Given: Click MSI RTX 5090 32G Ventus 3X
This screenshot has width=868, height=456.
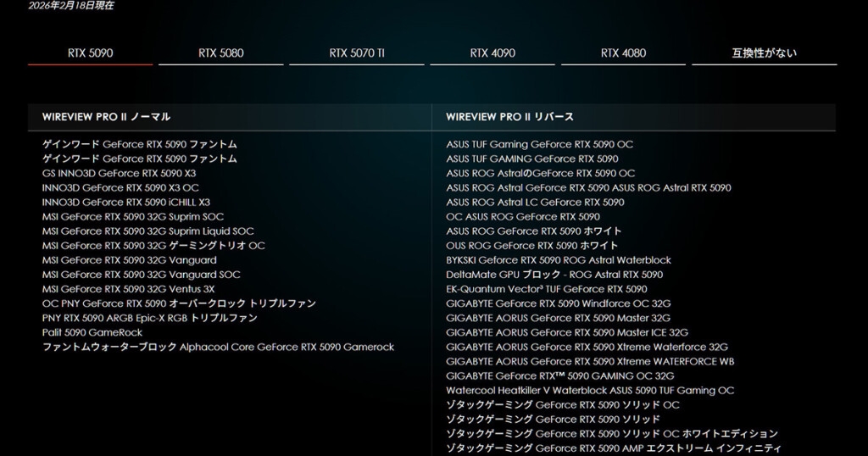Looking at the screenshot, I should click(x=129, y=289).
